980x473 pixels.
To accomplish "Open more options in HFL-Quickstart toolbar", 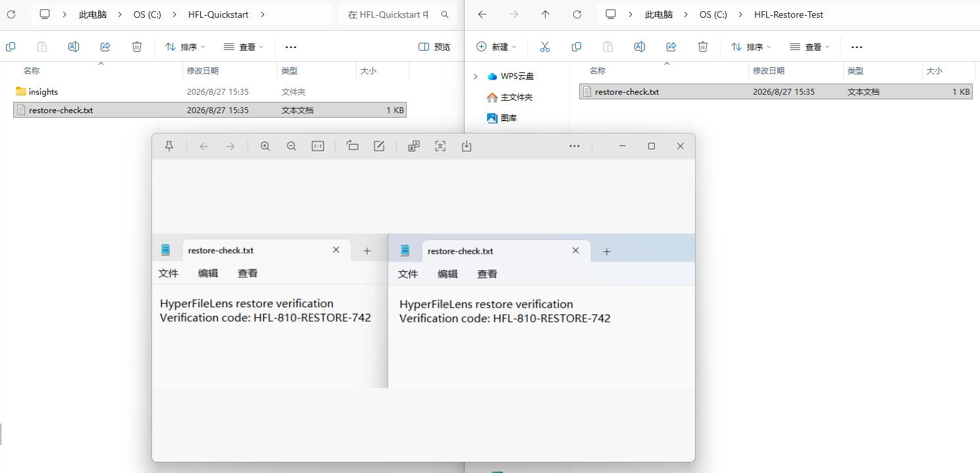I will tap(291, 47).
